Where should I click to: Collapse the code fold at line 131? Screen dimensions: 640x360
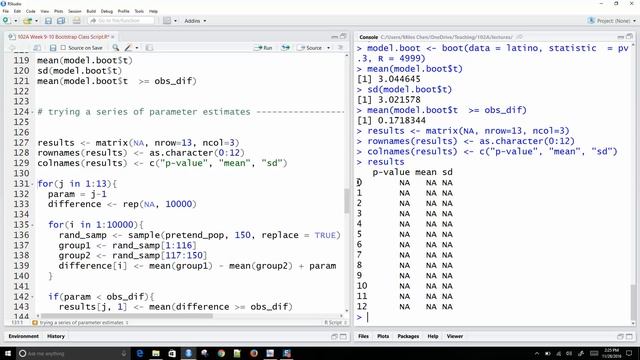click(x=33, y=184)
